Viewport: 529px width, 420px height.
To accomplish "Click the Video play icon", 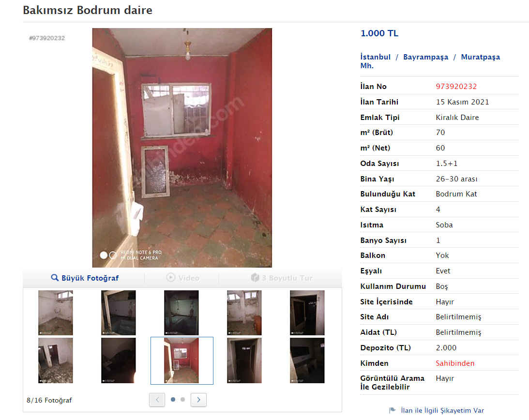I will click(171, 277).
